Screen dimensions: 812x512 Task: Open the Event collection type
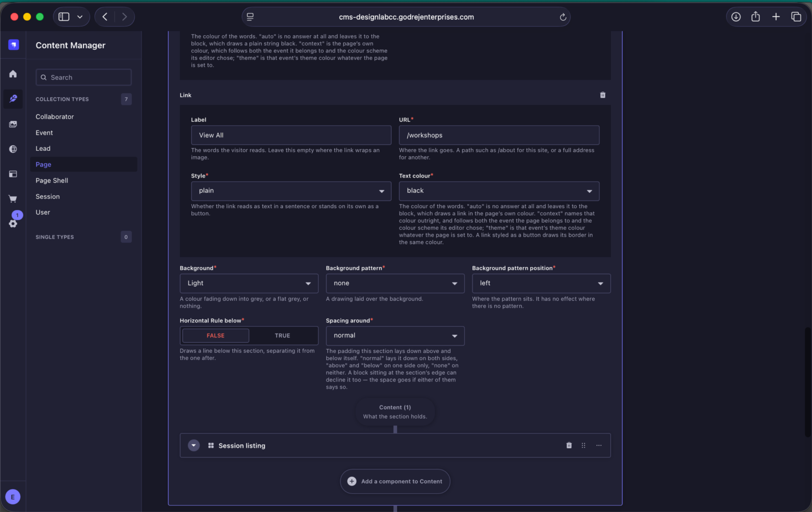coord(44,132)
